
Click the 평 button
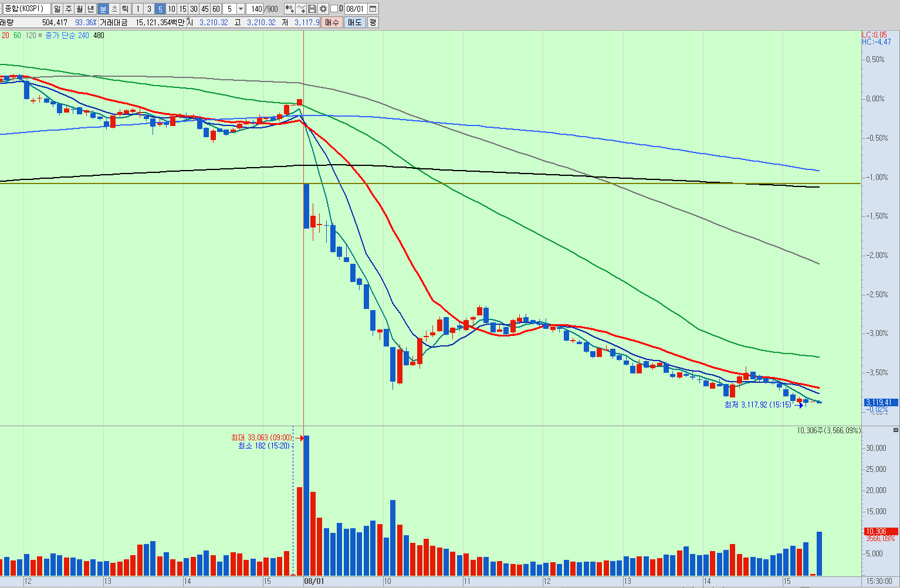373,22
